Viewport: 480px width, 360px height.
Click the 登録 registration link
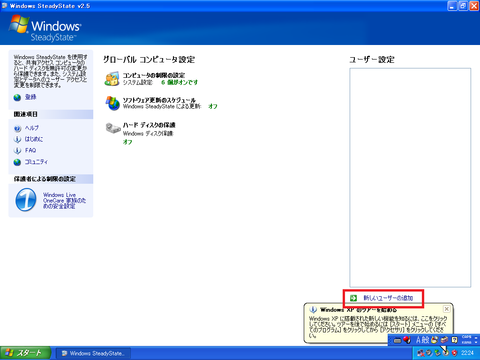click(x=31, y=97)
